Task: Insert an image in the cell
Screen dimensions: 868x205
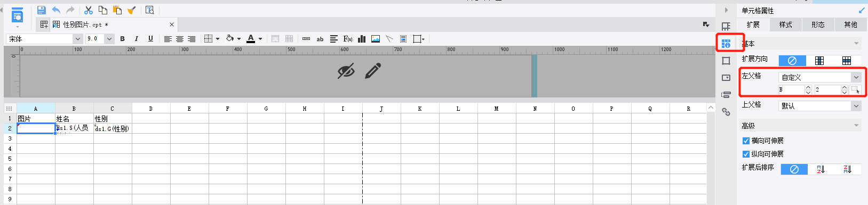Action: pyautogui.click(x=376, y=39)
